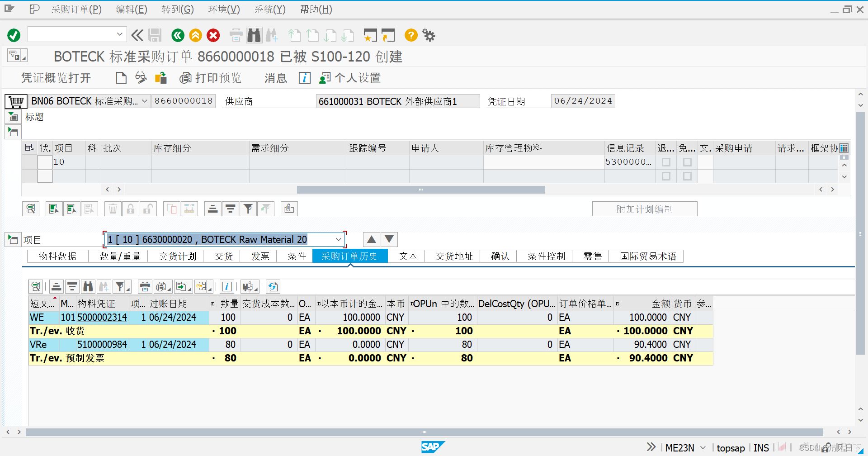The image size is (868, 456).
Task: Select row marker for empty second row
Action: click(x=45, y=176)
